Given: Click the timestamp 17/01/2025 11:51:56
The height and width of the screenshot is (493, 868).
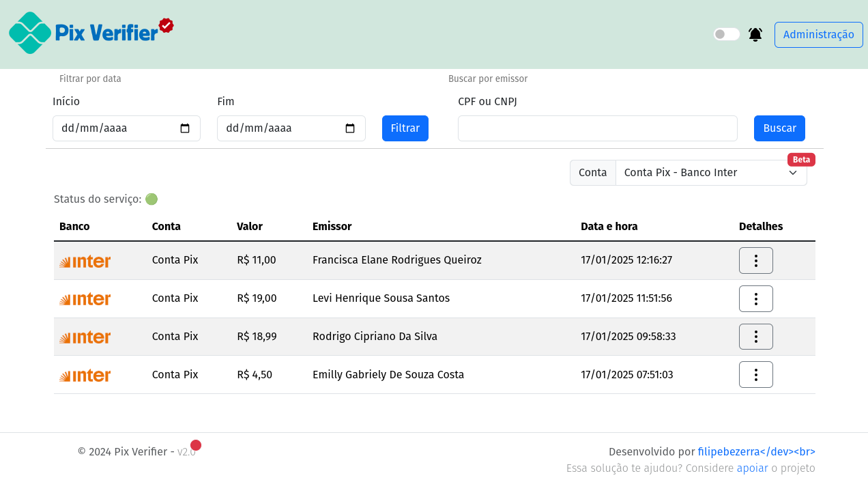Looking at the screenshot, I should 626,298.
